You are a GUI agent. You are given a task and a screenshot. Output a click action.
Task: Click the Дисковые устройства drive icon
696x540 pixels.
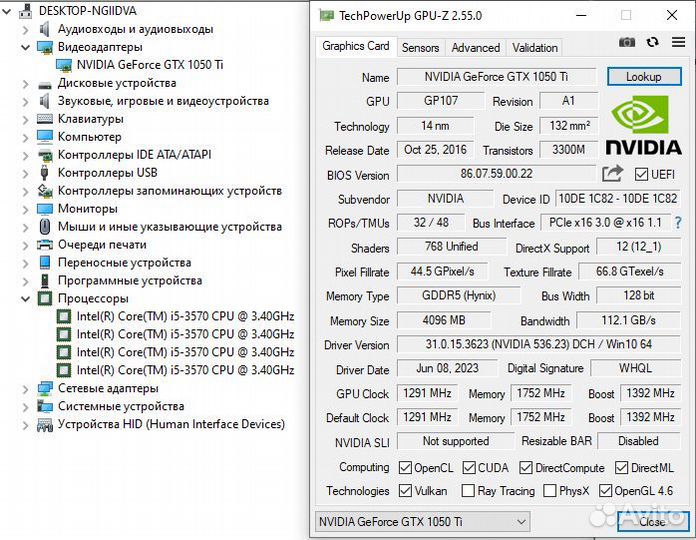click(x=45, y=84)
